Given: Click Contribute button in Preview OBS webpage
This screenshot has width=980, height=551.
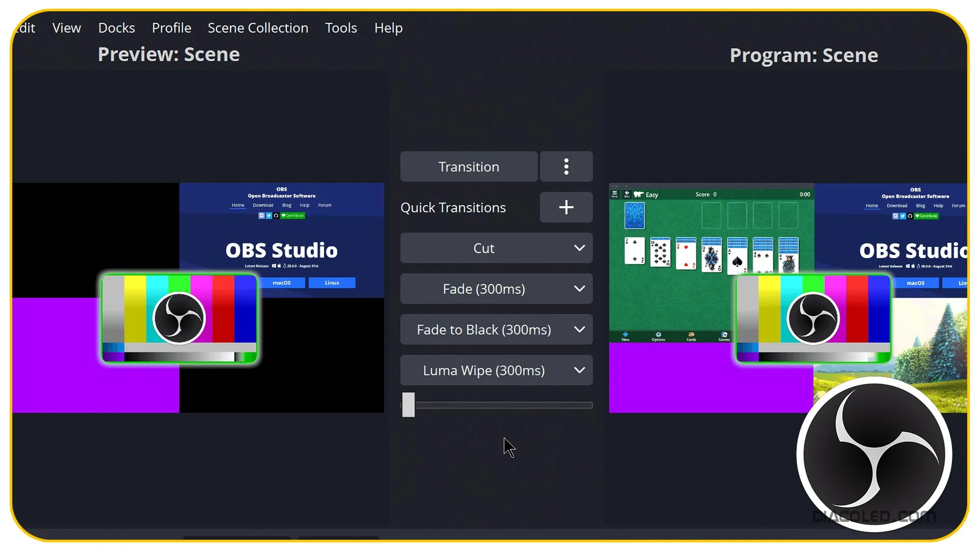Looking at the screenshot, I should click(292, 215).
